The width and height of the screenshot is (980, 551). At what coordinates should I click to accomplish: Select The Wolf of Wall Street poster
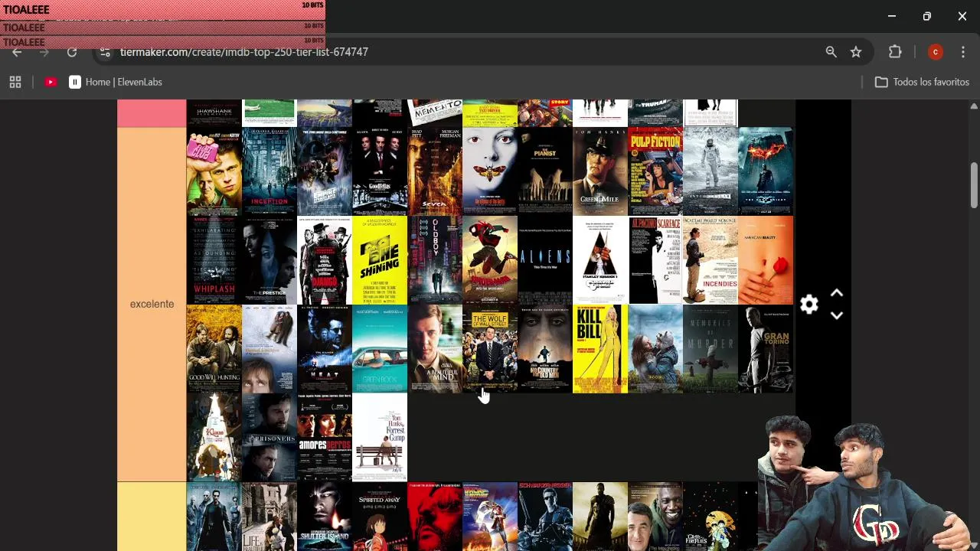[x=489, y=349]
